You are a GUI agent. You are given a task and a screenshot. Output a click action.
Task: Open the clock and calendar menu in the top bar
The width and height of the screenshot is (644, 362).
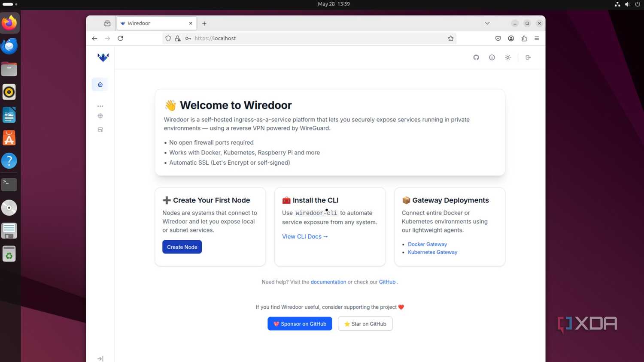coord(334,4)
